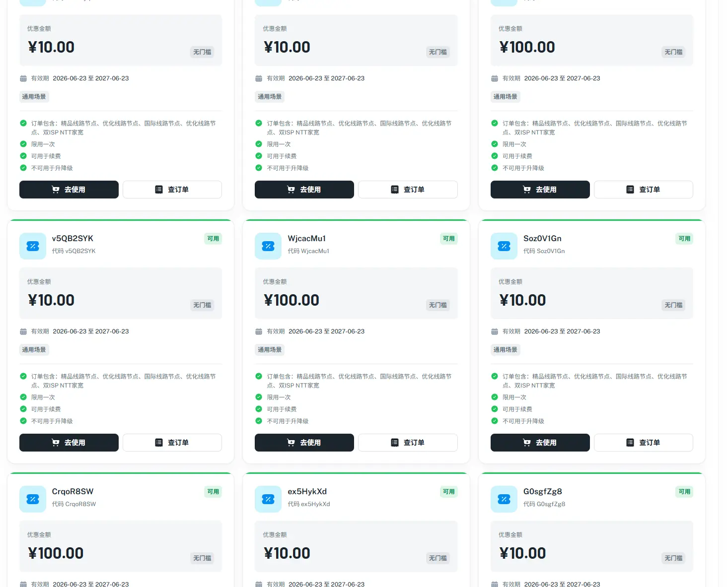Click the coupon icon for CrqoR8SW
728x587 pixels.
click(33, 499)
